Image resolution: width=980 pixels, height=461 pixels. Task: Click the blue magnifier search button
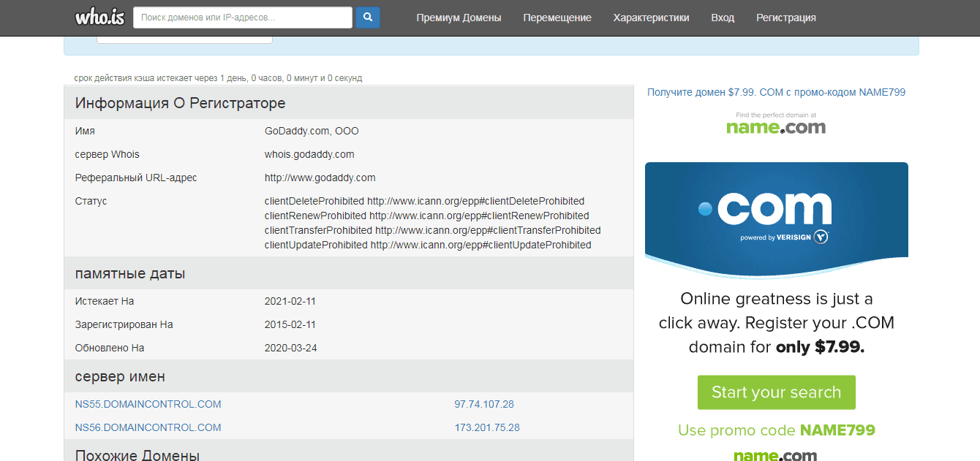pos(368,18)
